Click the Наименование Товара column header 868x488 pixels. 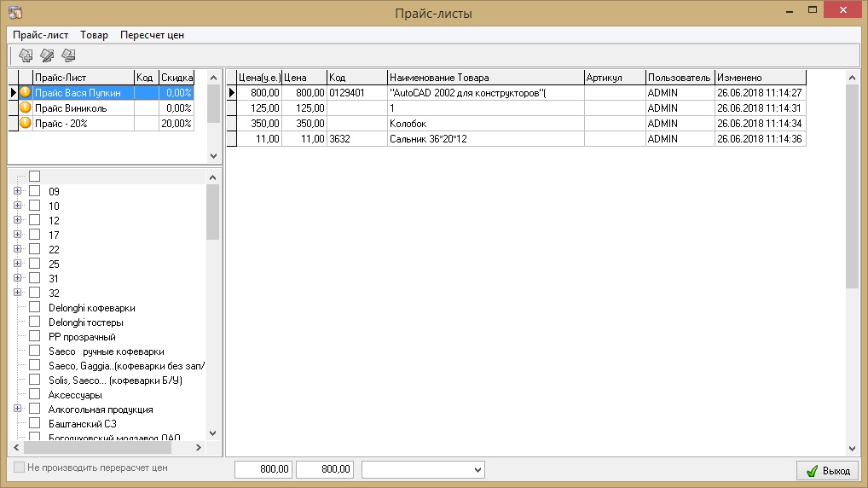[484, 78]
